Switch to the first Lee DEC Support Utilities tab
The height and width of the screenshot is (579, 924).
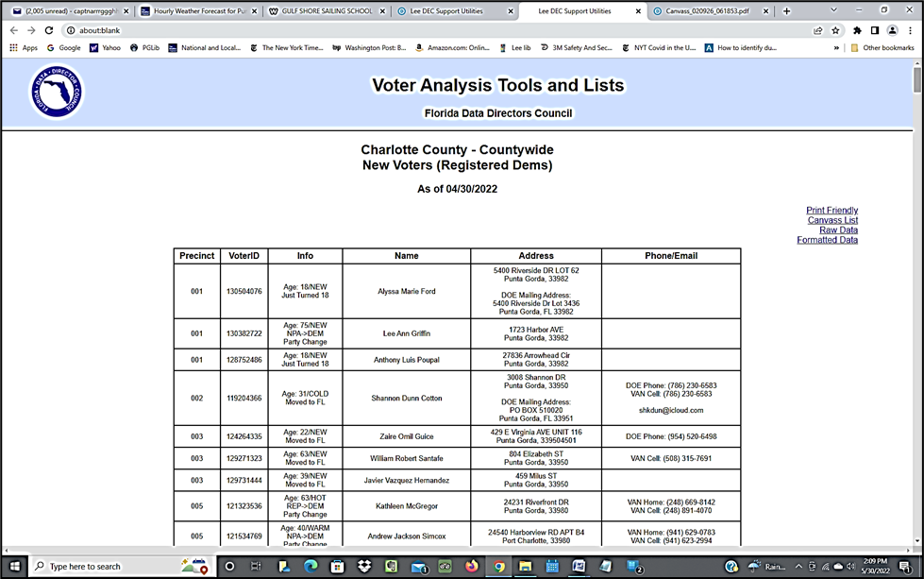tap(455, 11)
